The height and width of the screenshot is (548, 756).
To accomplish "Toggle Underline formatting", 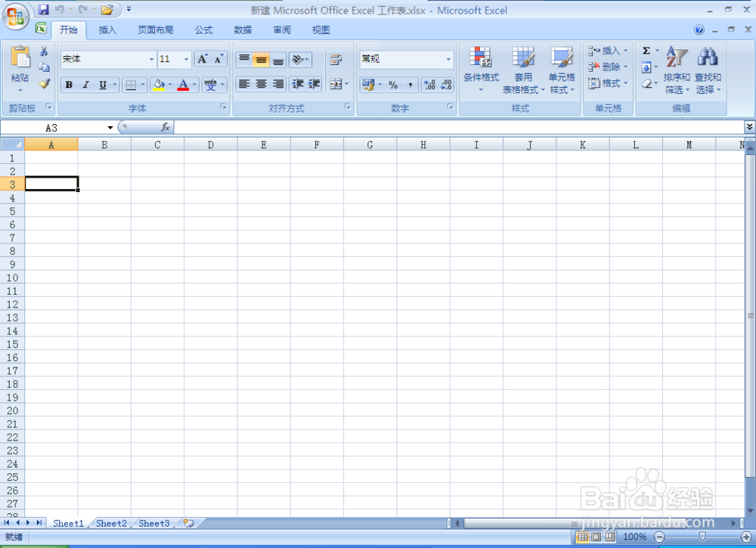I will point(103,85).
